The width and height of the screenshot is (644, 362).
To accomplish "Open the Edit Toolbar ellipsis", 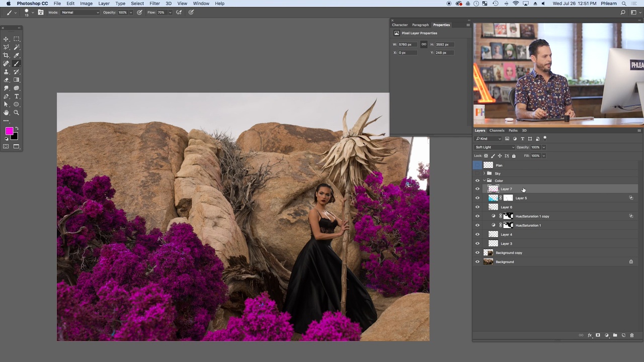I will point(6,121).
